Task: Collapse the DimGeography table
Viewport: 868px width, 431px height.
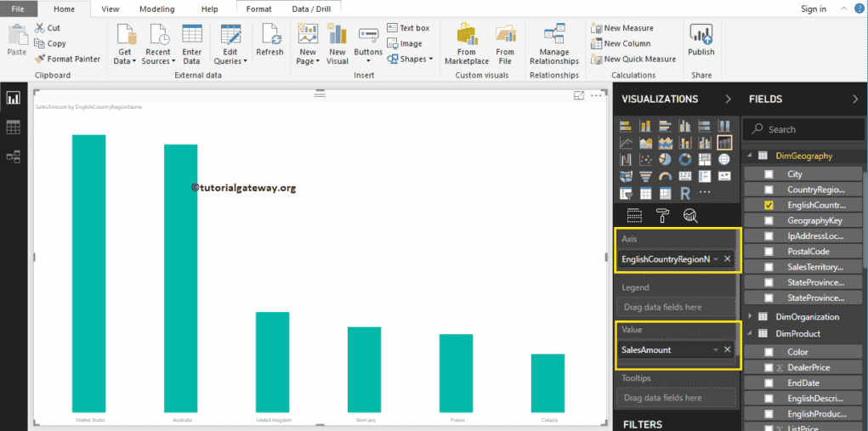Action: (752, 156)
